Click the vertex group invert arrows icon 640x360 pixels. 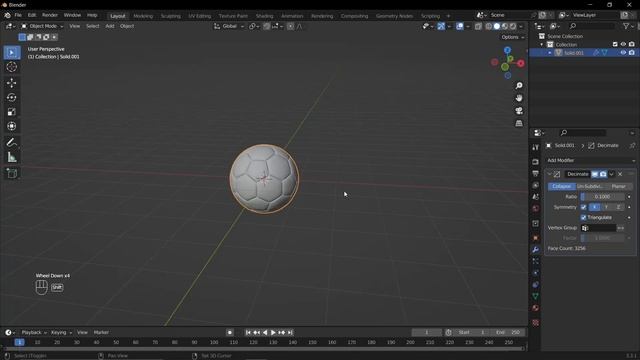pyautogui.click(x=620, y=228)
